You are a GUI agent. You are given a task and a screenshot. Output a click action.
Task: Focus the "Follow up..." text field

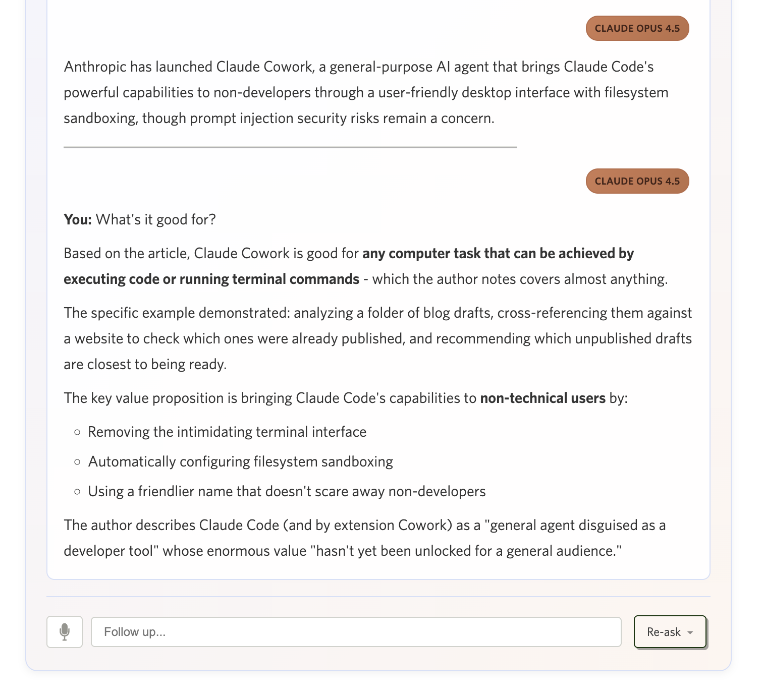click(x=356, y=632)
